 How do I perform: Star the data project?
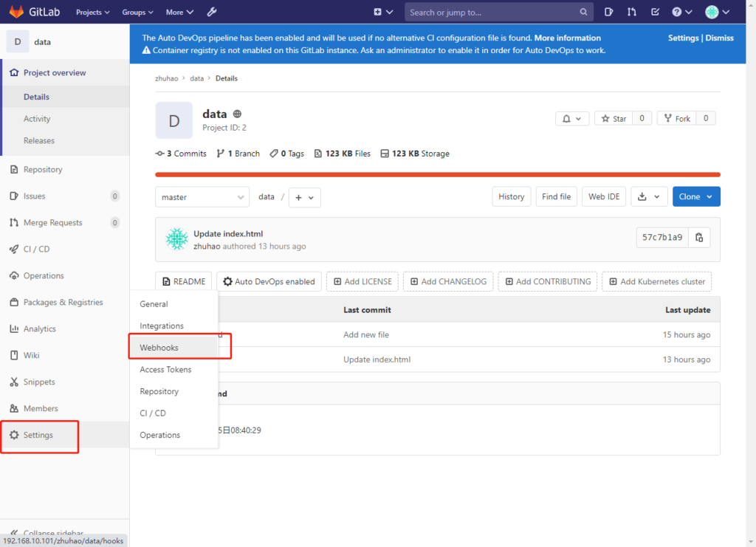[x=614, y=119]
